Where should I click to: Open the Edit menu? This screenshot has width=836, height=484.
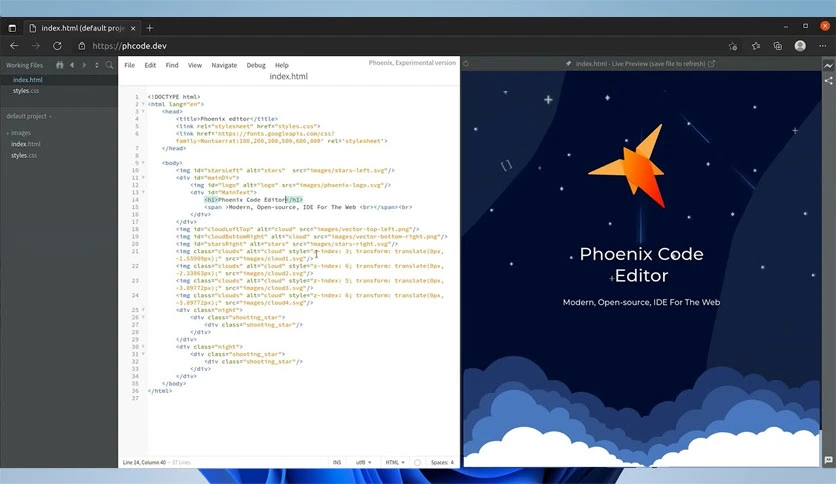150,65
